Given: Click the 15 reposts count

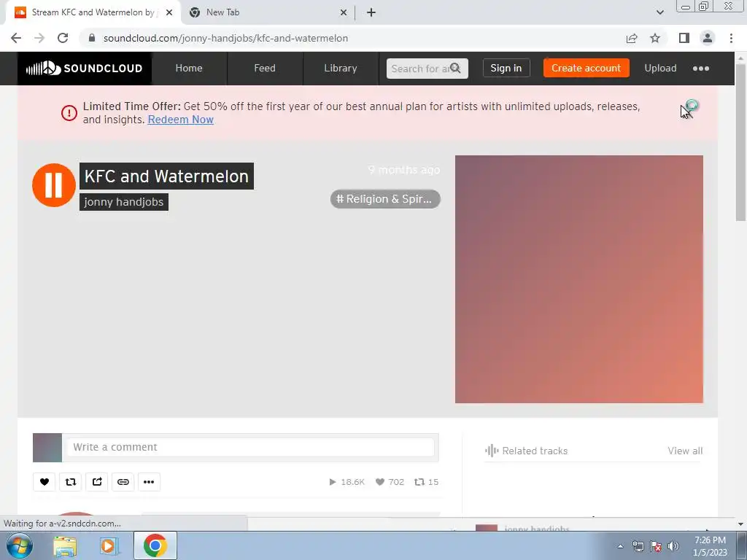Looking at the screenshot, I should 426,482.
